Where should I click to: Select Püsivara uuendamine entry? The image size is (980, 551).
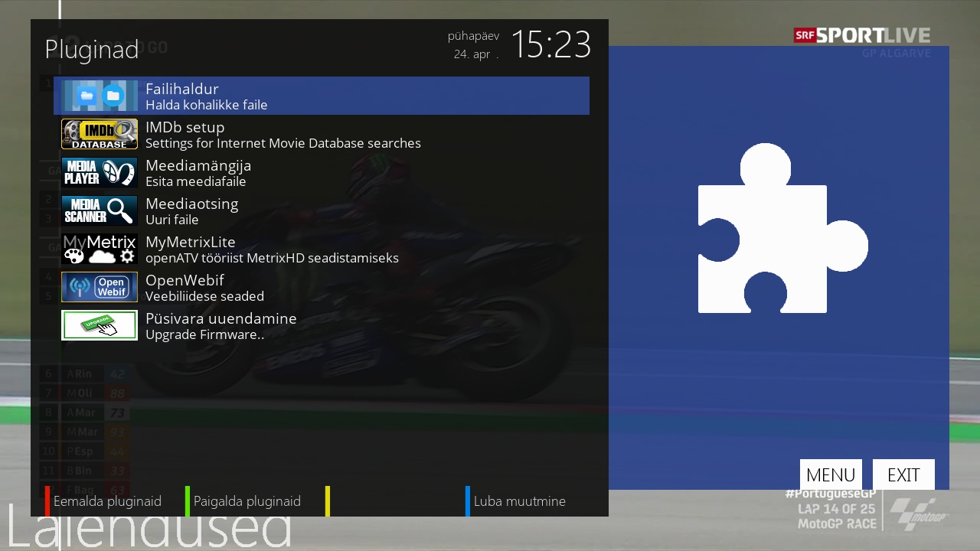click(x=322, y=325)
